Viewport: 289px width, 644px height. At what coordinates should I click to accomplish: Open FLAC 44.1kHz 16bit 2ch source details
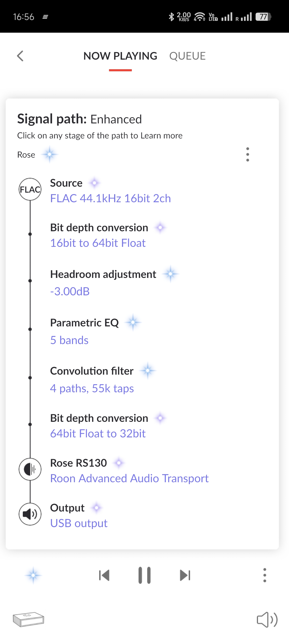point(110,198)
